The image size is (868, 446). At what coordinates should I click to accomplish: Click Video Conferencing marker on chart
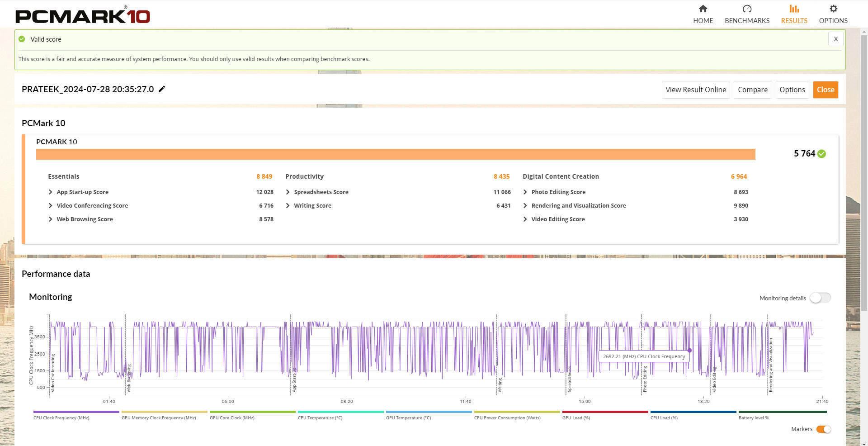[x=53, y=373]
